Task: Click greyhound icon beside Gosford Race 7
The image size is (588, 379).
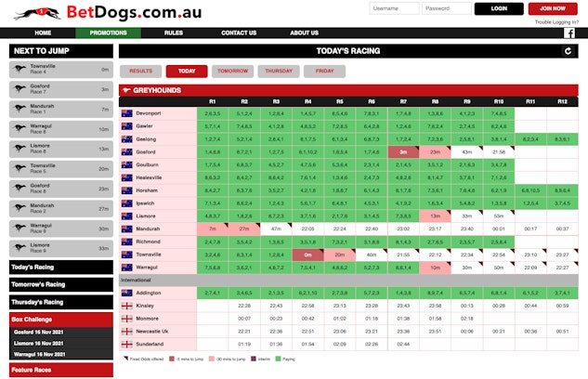Action: point(20,89)
